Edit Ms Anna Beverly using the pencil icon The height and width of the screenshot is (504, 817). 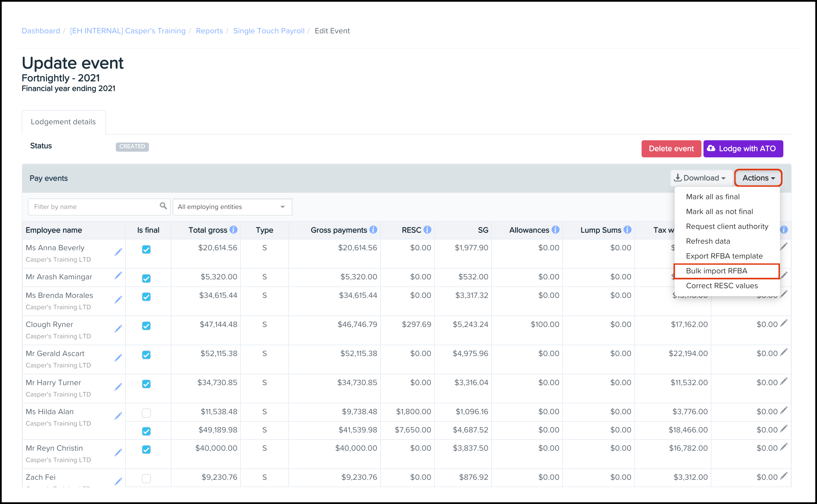(118, 252)
